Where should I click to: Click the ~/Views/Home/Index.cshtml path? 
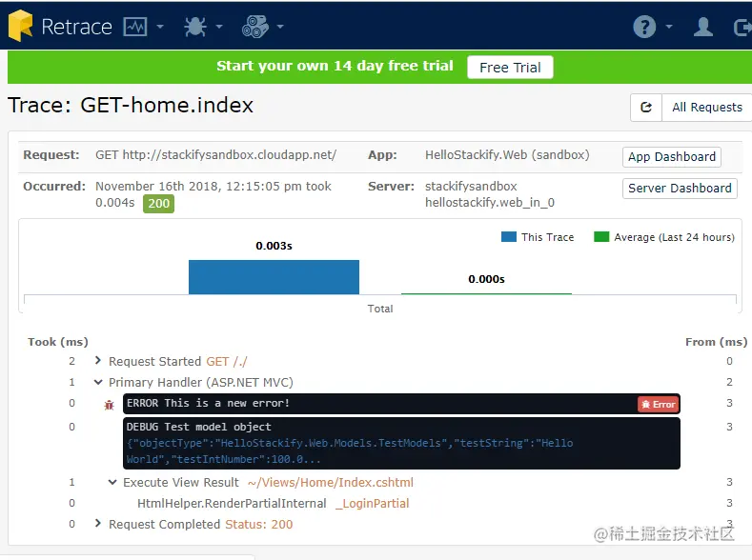(331, 483)
